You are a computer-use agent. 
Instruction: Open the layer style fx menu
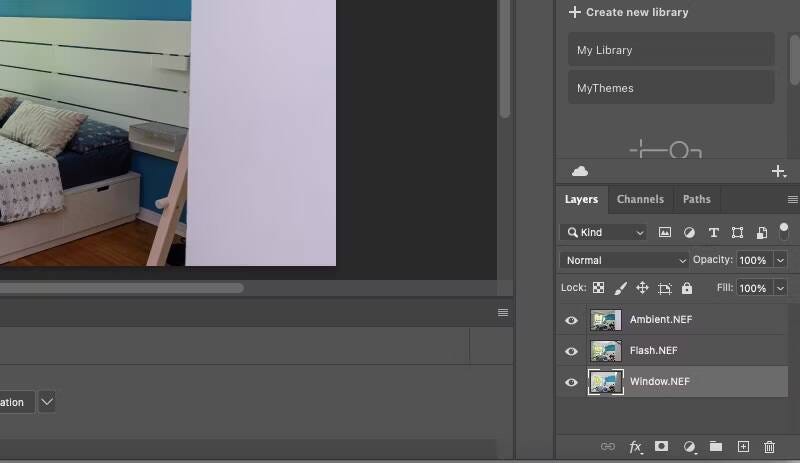pyautogui.click(x=635, y=447)
